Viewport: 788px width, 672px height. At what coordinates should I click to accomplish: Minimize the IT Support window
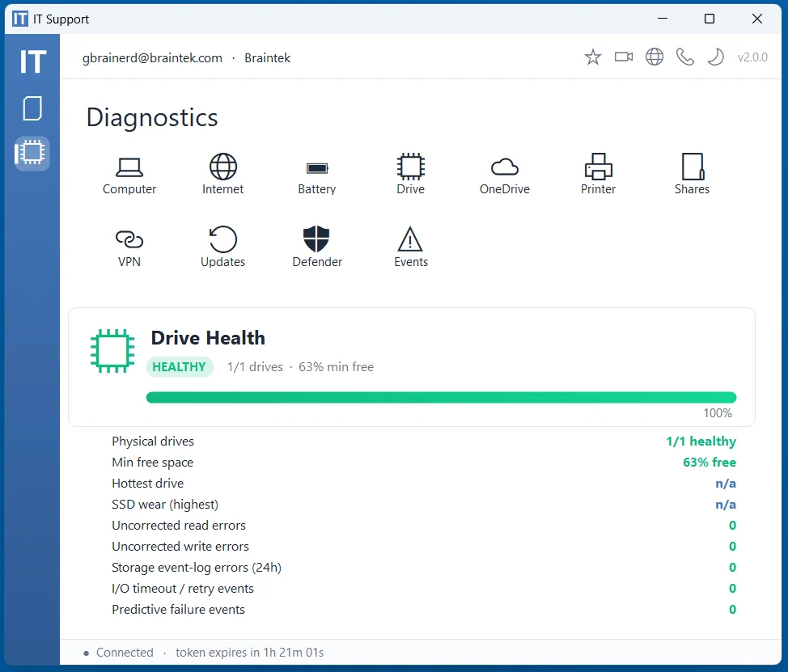663,19
